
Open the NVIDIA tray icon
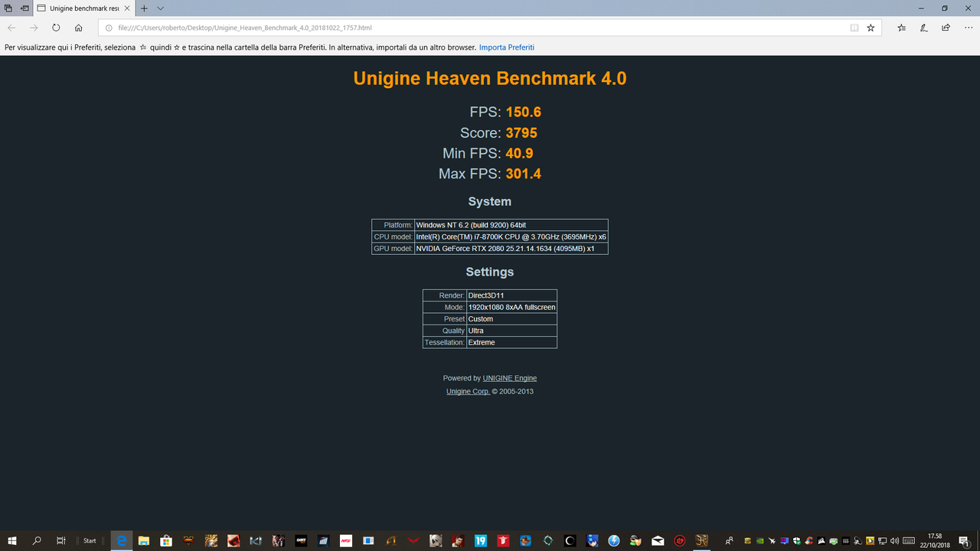pos(760,540)
